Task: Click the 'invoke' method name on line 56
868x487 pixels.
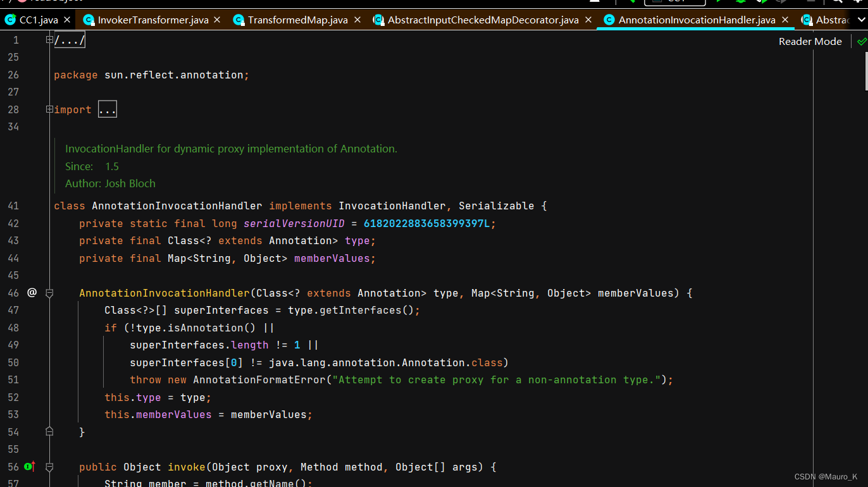Action: coord(187,467)
